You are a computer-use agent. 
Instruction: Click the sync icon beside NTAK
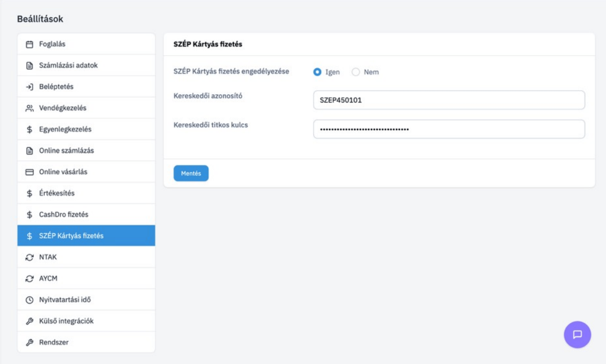pos(29,257)
